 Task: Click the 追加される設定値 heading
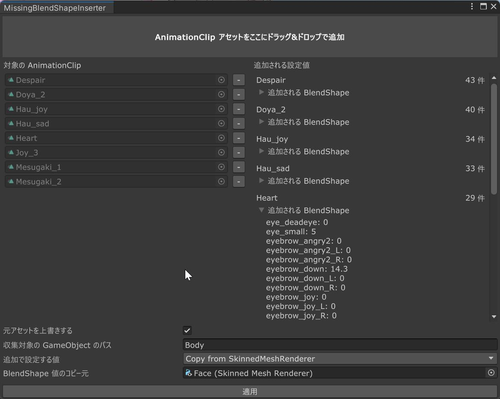point(282,65)
